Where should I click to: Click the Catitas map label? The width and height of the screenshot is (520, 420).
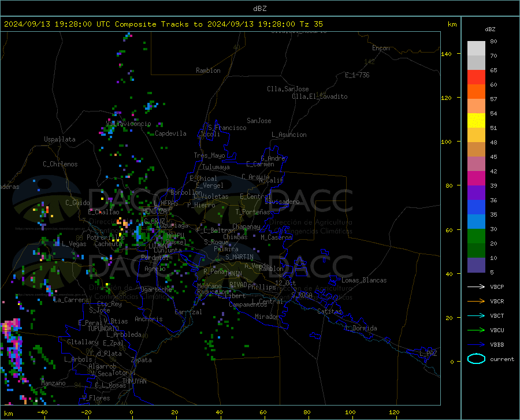click(329, 311)
